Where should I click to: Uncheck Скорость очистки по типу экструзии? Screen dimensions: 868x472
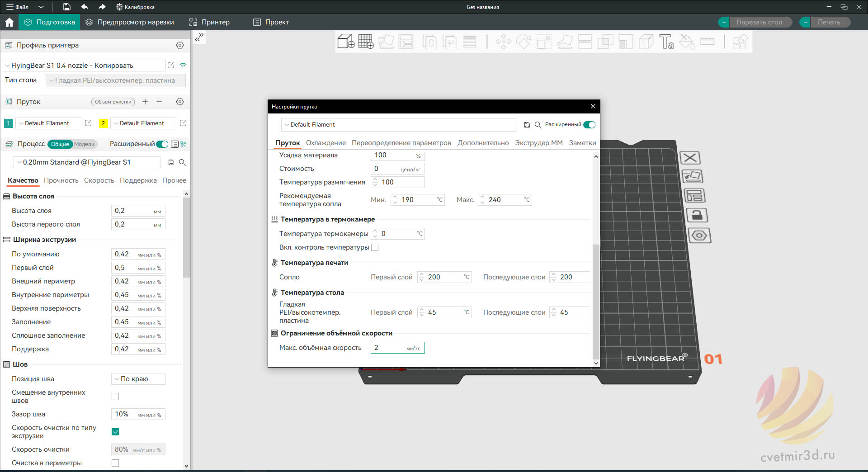[115, 432]
